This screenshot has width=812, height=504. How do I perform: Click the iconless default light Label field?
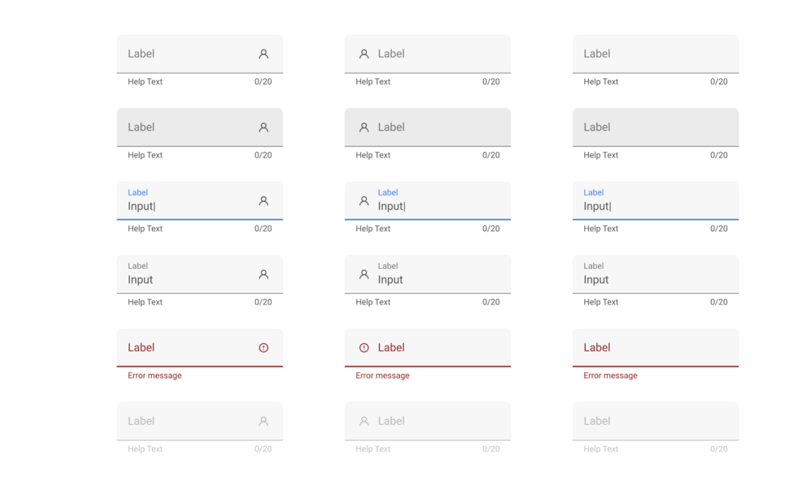tap(655, 54)
